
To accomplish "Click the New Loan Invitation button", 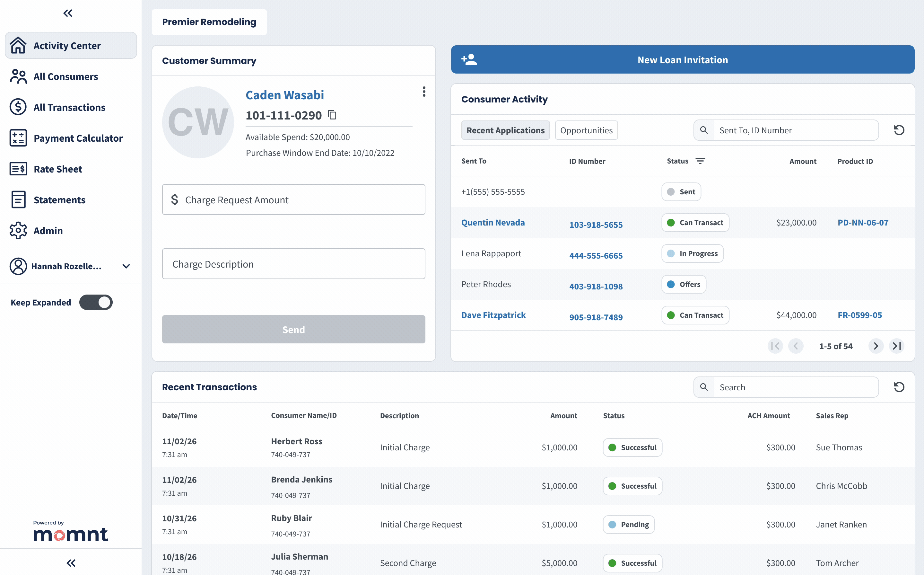I will (682, 59).
